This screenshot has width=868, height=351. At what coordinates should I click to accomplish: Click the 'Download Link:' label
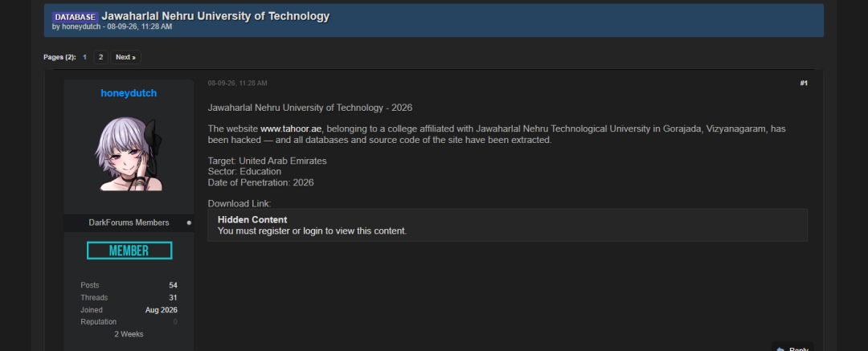240,203
